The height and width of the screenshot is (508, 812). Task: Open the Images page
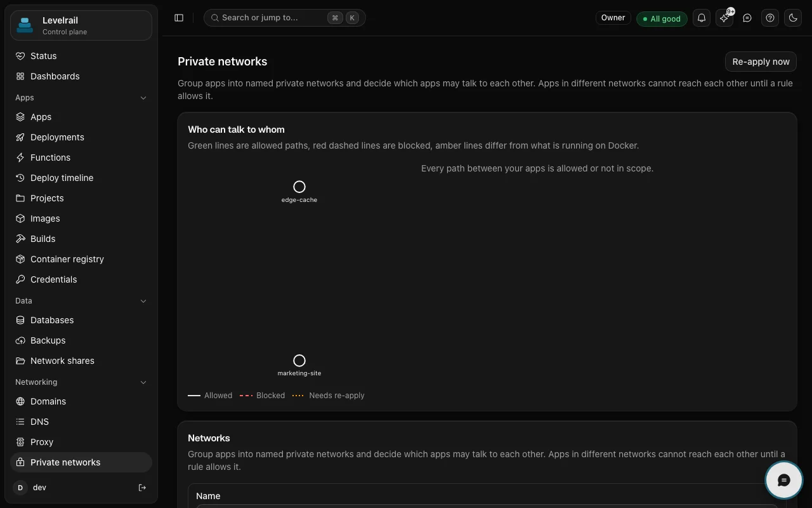tap(81, 218)
